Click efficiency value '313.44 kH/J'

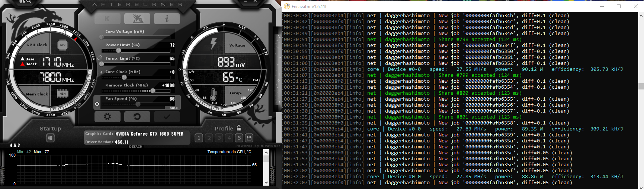(606, 176)
